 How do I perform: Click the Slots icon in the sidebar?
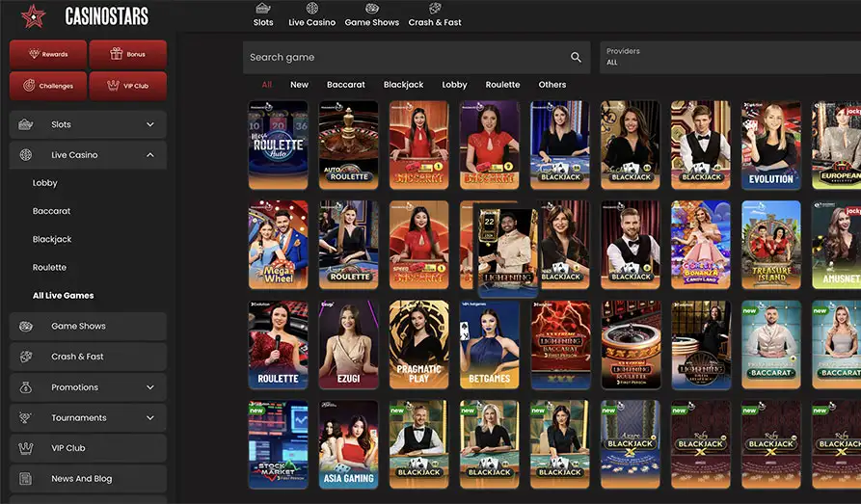tap(26, 124)
